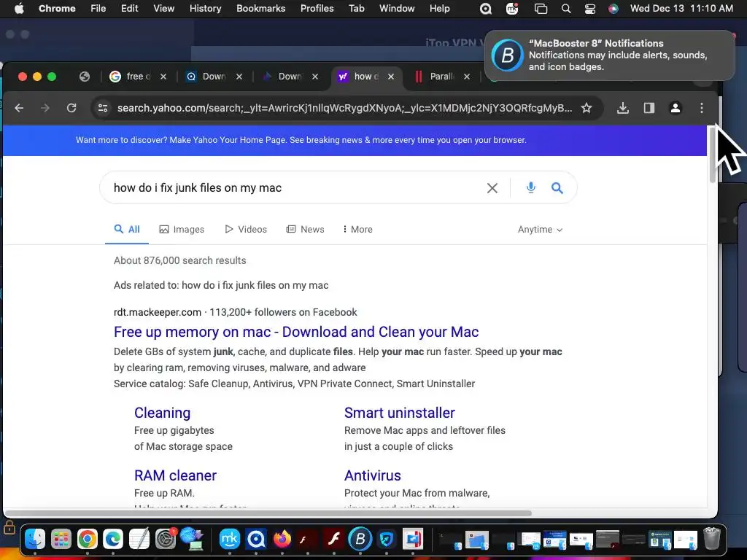The width and height of the screenshot is (747, 560).
Task: Click the Chrome address bar URL
Action: [x=344, y=108]
